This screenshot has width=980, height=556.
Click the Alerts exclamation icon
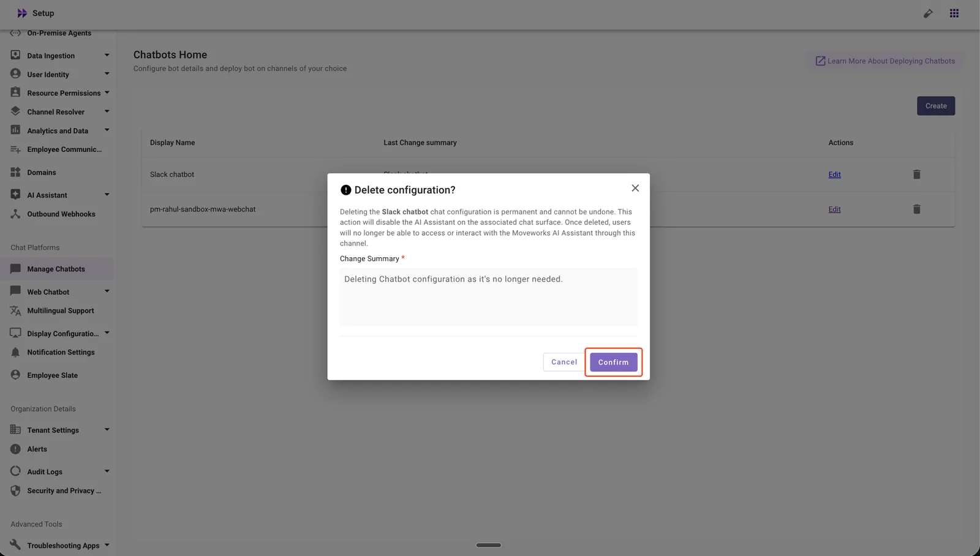(x=15, y=449)
